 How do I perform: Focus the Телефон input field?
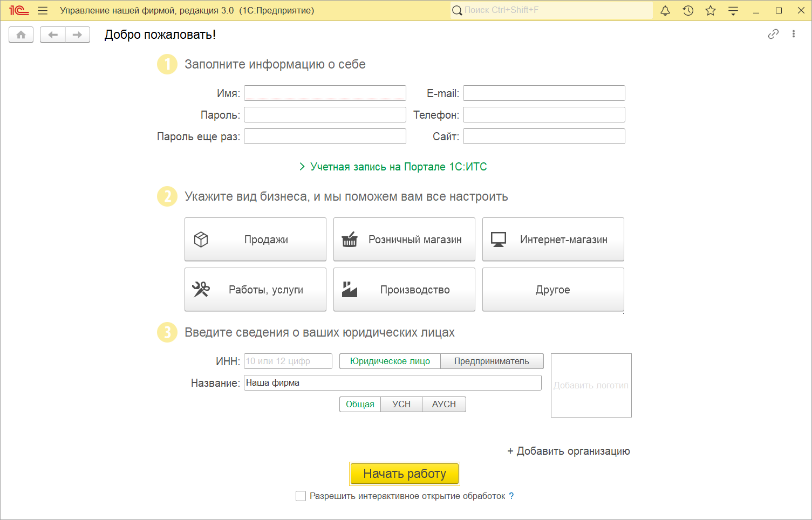pyautogui.click(x=544, y=114)
